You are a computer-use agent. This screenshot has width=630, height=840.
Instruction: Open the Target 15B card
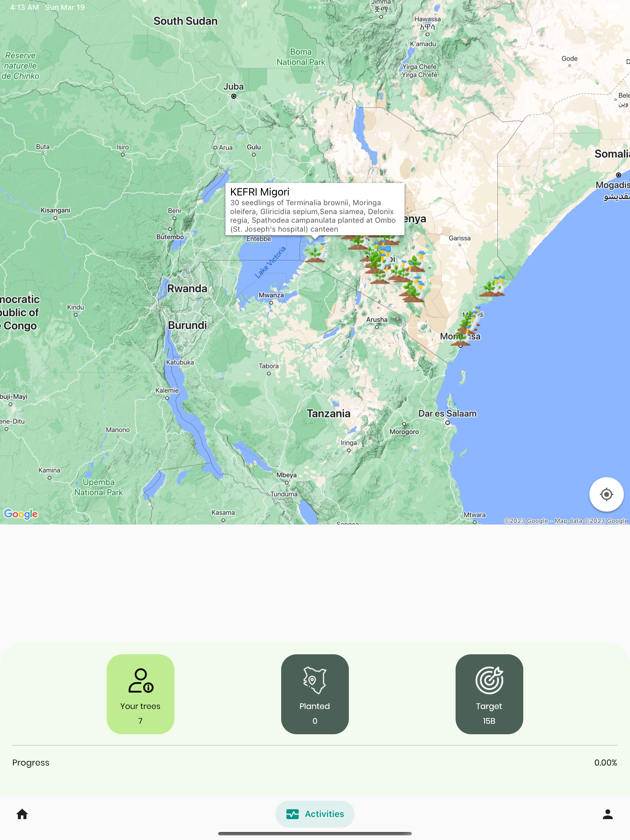click(489, 694)
